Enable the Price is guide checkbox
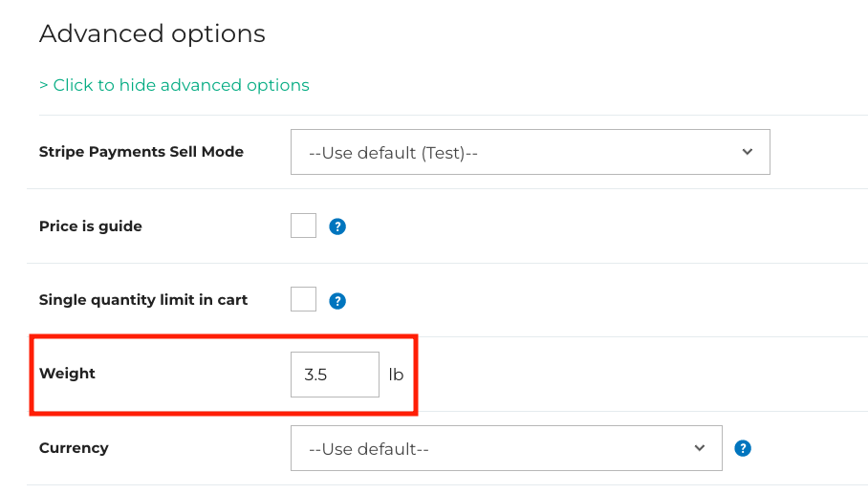 tap(303, 226)
